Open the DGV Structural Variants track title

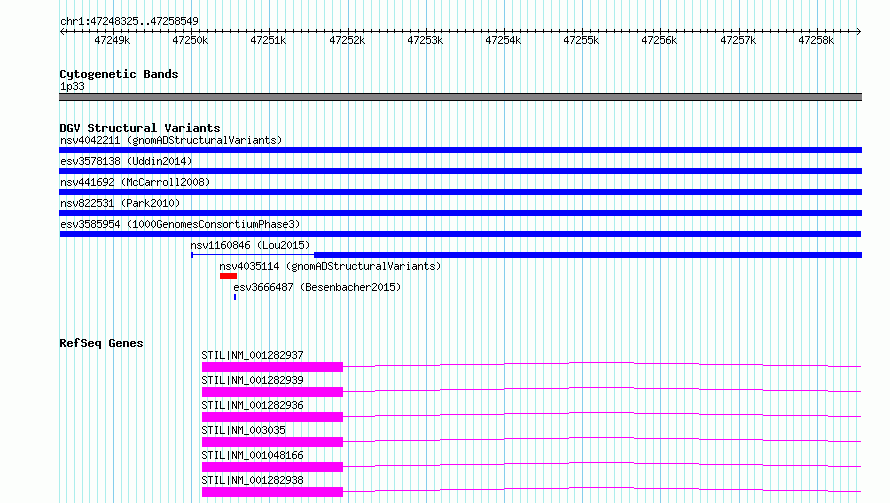point(140,128)
